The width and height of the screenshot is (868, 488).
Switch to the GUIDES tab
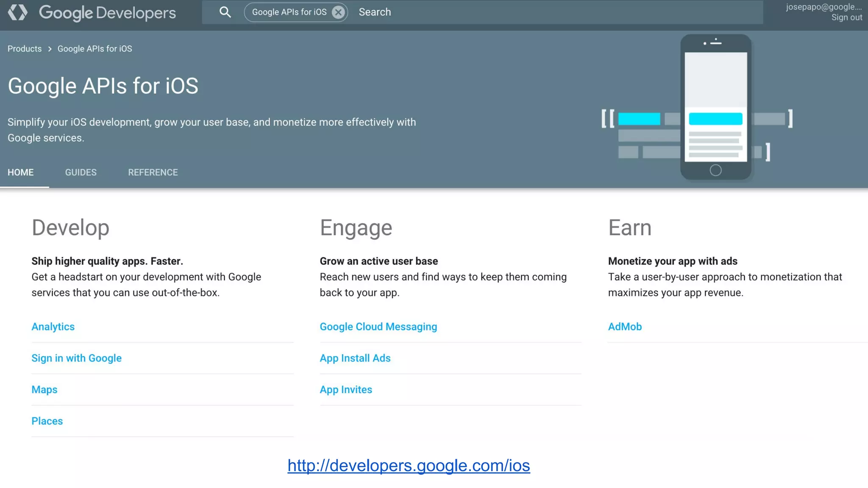[81, 172]
